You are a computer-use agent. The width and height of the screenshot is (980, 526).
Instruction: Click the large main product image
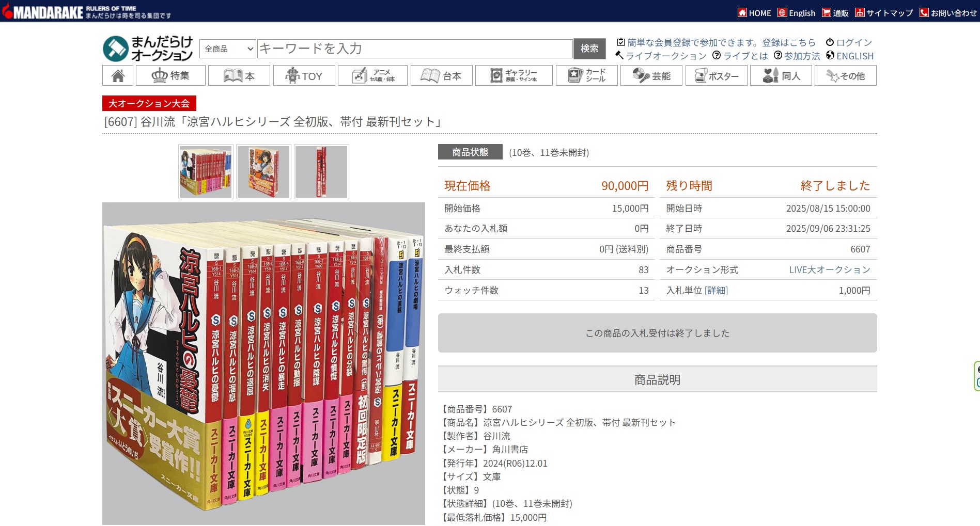(x=263, y=363)
